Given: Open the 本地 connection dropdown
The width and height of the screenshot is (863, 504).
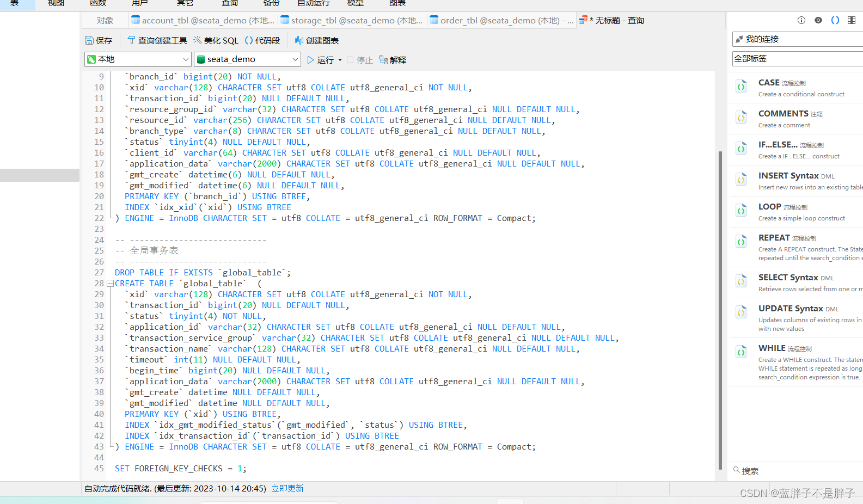Looking at the screenshot, I should (x=138, y=59).
